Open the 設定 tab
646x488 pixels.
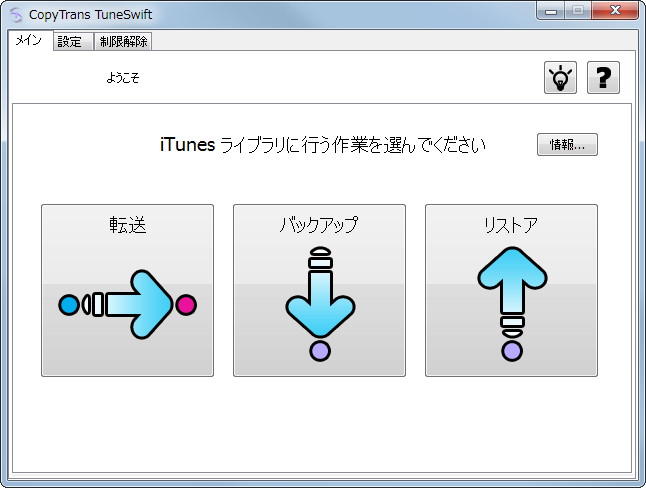click(x=73, y=42)
